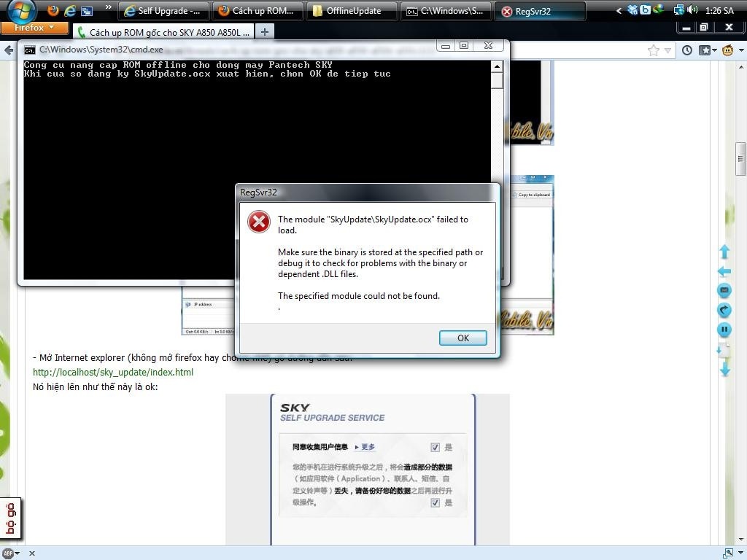
Task: Select the Cách up ROM gốc browser tab
Action: pyautogui.click(x=163, y=32)
